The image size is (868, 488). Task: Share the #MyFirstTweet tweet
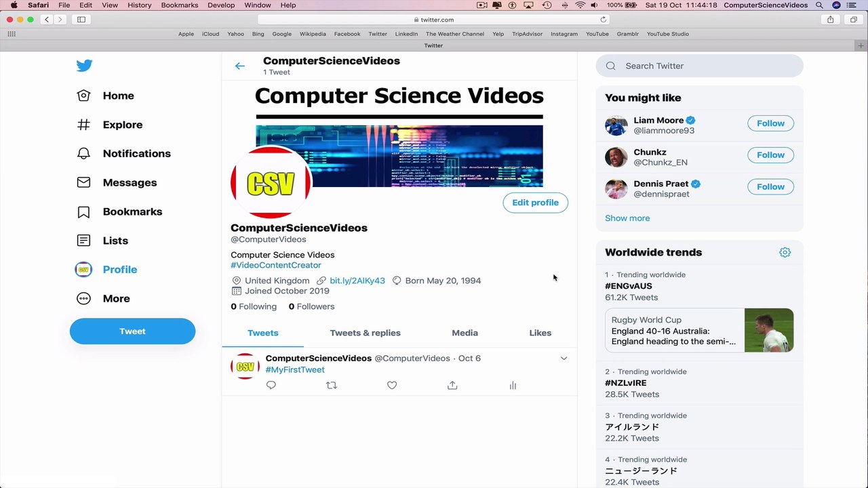point(452,385)
